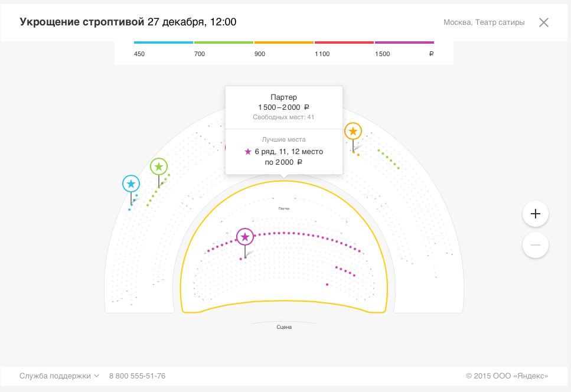
Task: Expand the Служба поддержки dropdown
Action: click(59, 375)
